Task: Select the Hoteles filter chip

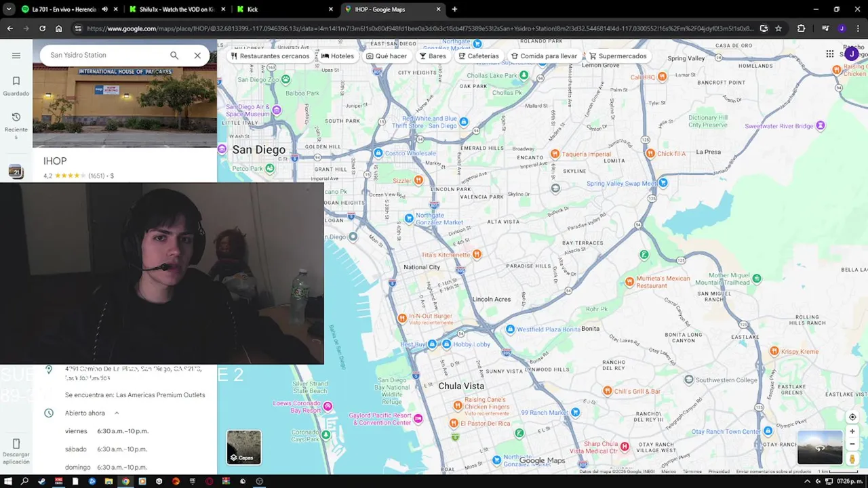Action: point(338,56)
